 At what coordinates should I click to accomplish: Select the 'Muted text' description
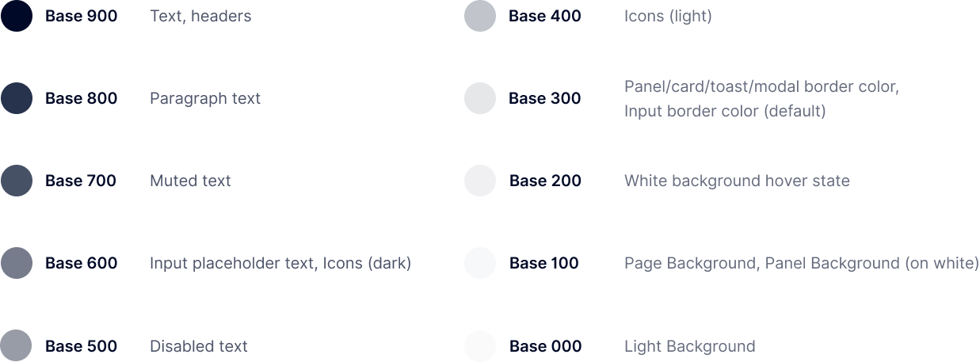190,181
